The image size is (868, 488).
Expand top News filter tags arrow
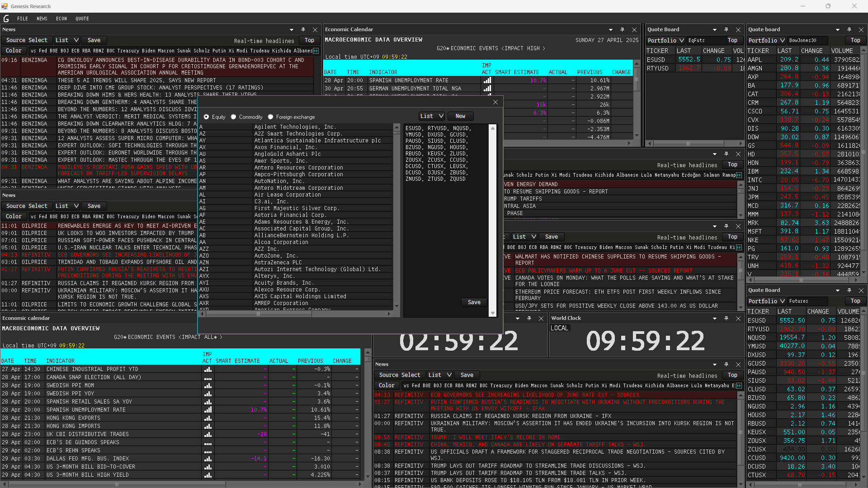316,51
